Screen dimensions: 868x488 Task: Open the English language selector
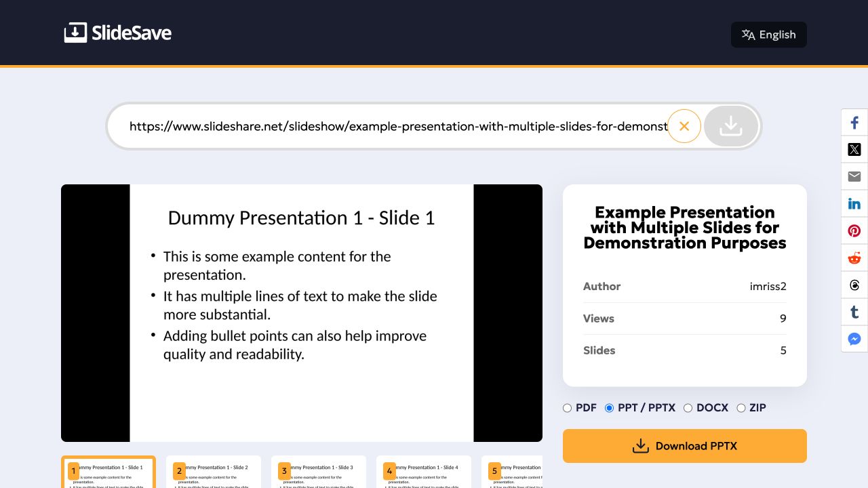point(769,35)
